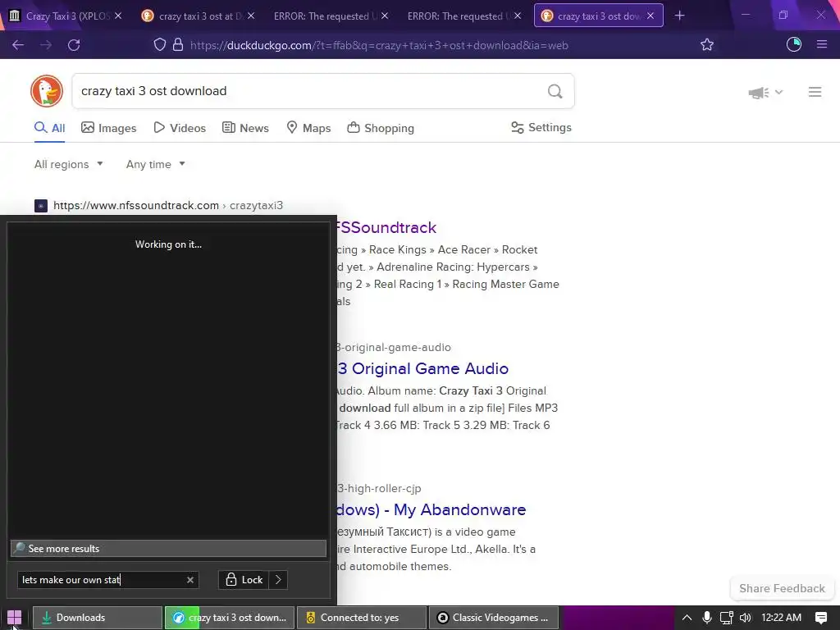Image resolution: width=840 pixels, height=630 pixels.
Task: Open the notification center icon
Action: point(820,618)
